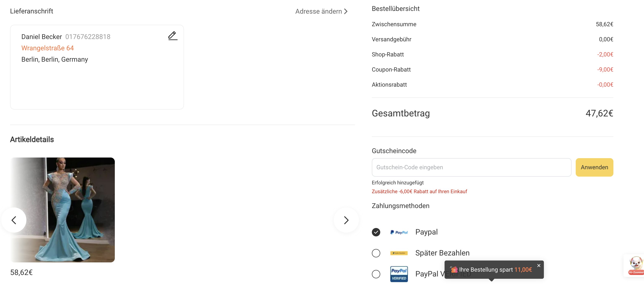Click the right arrow to view next image

[346, 220]
